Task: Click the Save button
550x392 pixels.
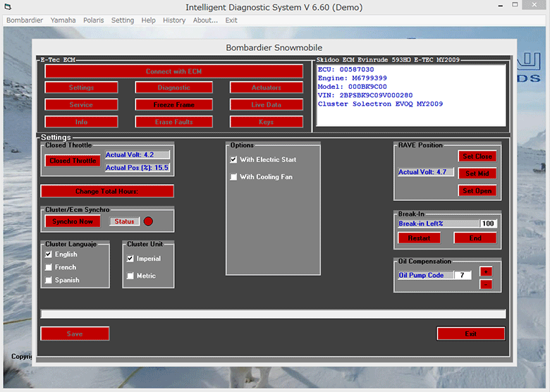Action: pyautogui.click(x=75, y=333)
